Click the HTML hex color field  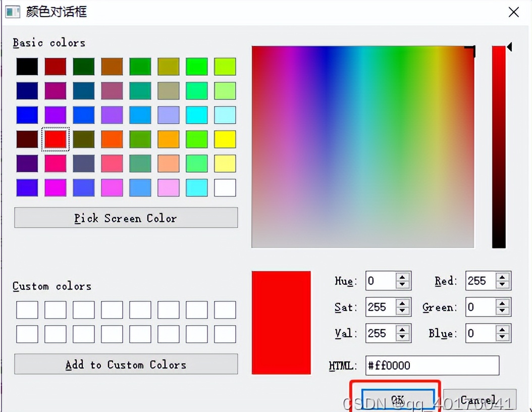tap(432, 366)
